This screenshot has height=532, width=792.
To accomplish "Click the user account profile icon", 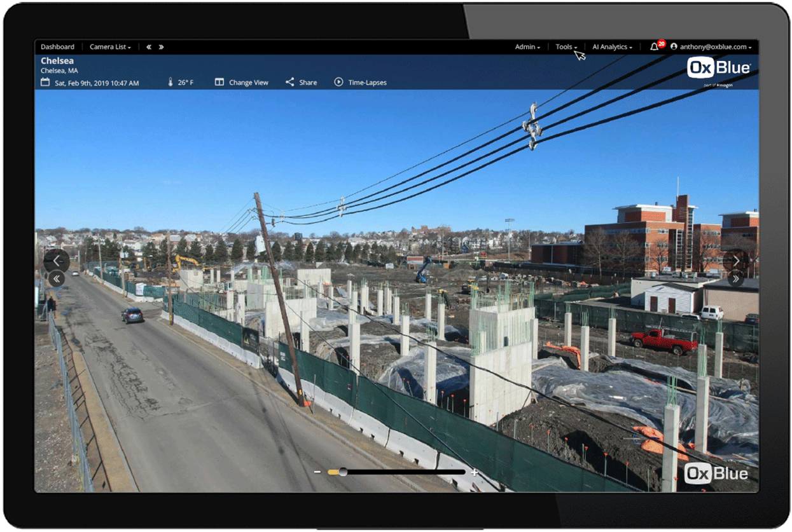I will click(x=674, y=46).
